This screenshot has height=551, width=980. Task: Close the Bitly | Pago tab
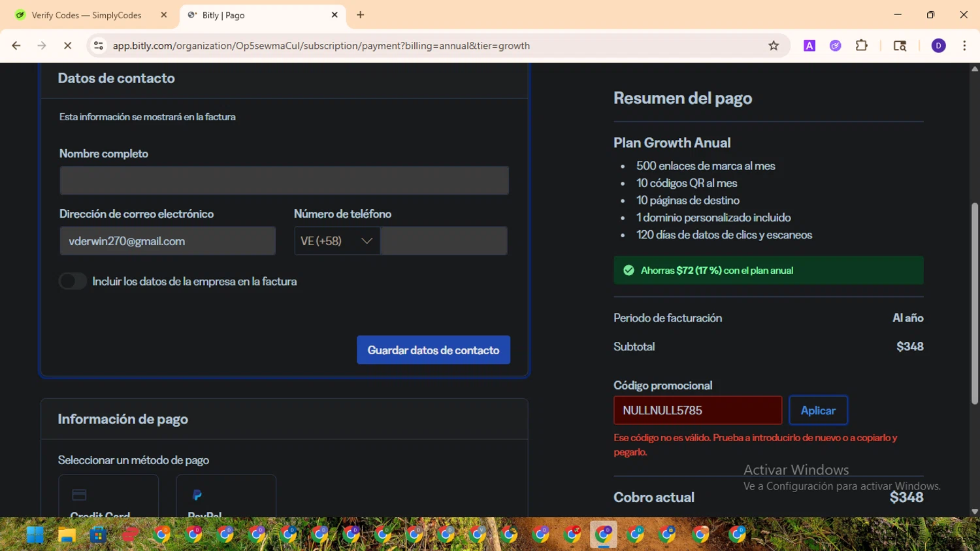coord(335,15)
